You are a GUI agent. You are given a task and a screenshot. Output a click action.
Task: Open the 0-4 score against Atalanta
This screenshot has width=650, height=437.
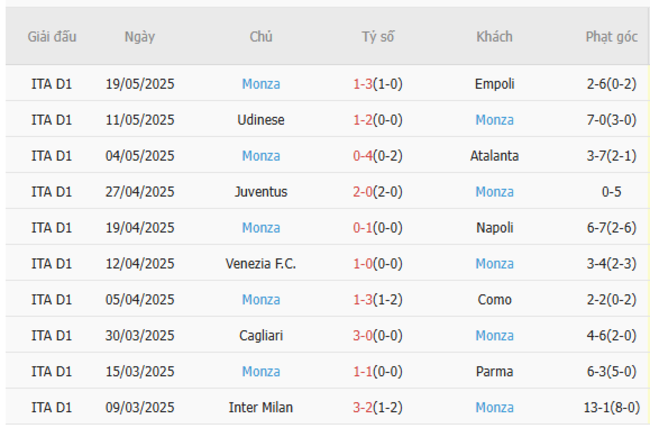coord(363,156)
